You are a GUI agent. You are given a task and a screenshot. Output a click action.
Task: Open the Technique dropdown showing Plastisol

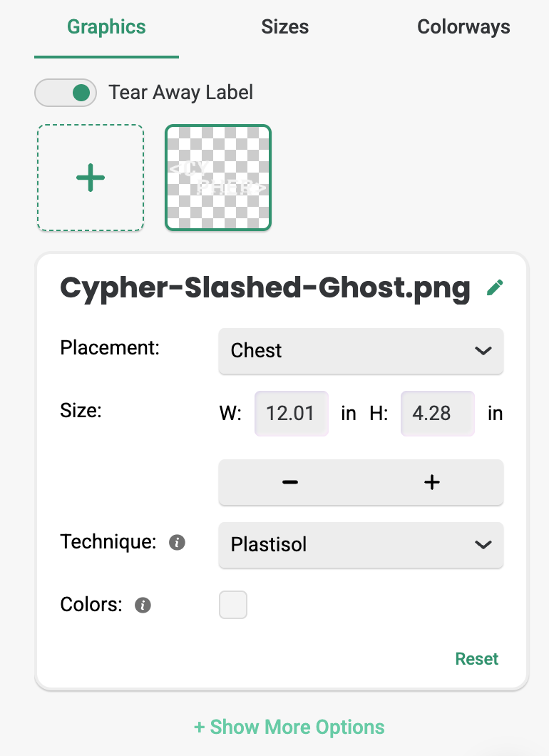361,545
